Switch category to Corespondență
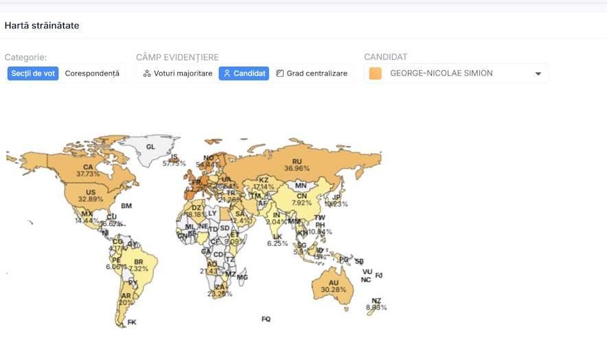This screenshot has width=607, height=364. pos(92,73)
